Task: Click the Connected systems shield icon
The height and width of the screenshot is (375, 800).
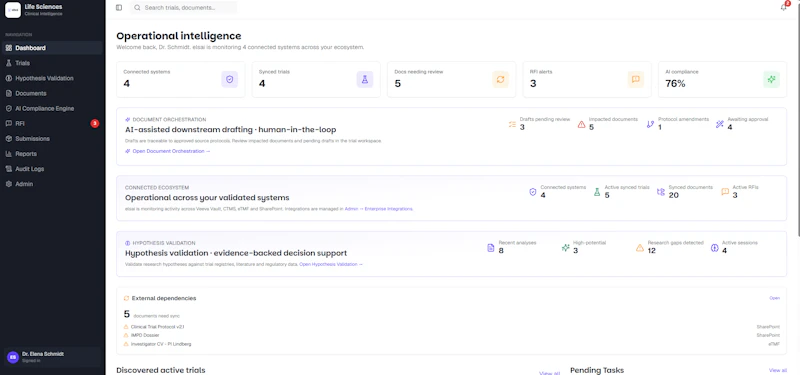Action: tap(230, 79)
